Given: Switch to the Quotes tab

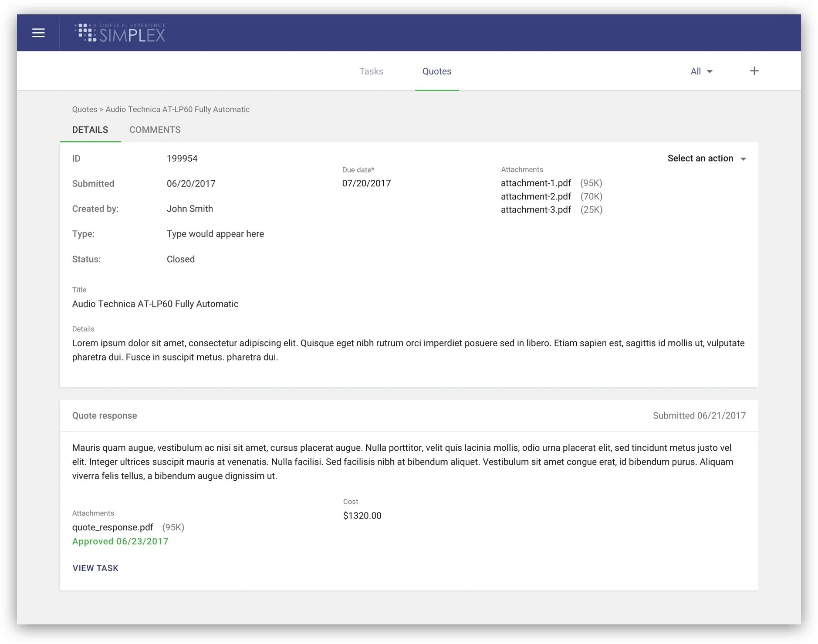Looking at the screenshot, I should (437, 71).
